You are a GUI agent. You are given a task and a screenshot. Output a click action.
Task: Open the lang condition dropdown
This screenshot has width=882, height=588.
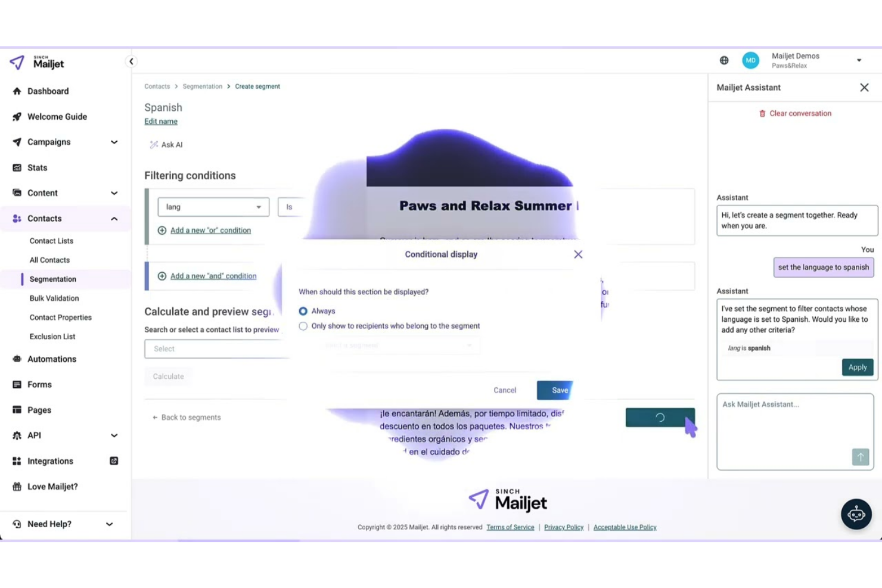(213, 207)
